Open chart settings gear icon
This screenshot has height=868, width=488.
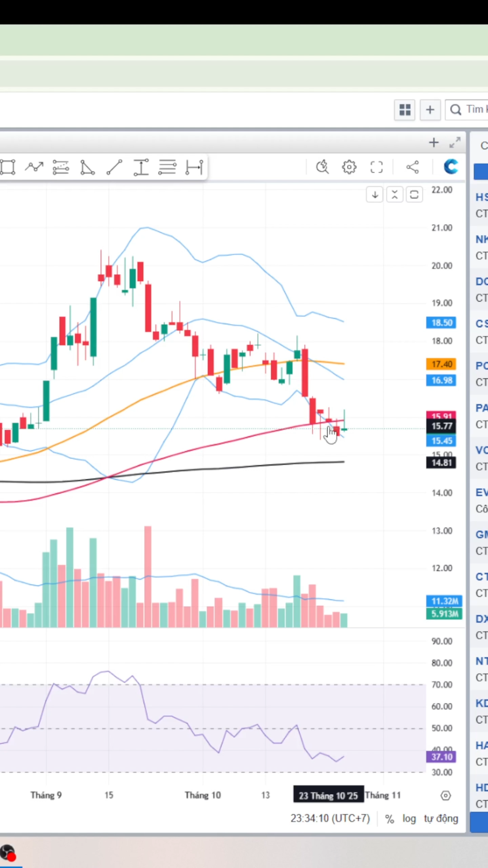(x=349, y=167)
